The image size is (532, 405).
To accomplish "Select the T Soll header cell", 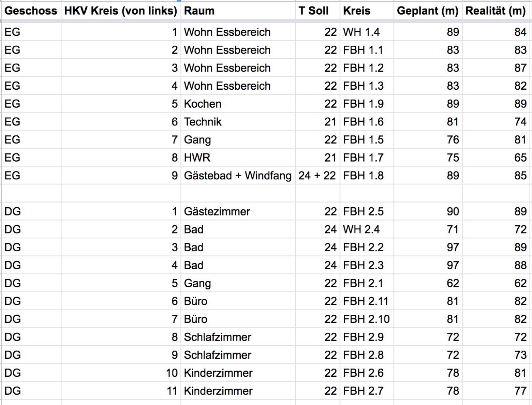I will pyautogui.click(x=318, y=11).
